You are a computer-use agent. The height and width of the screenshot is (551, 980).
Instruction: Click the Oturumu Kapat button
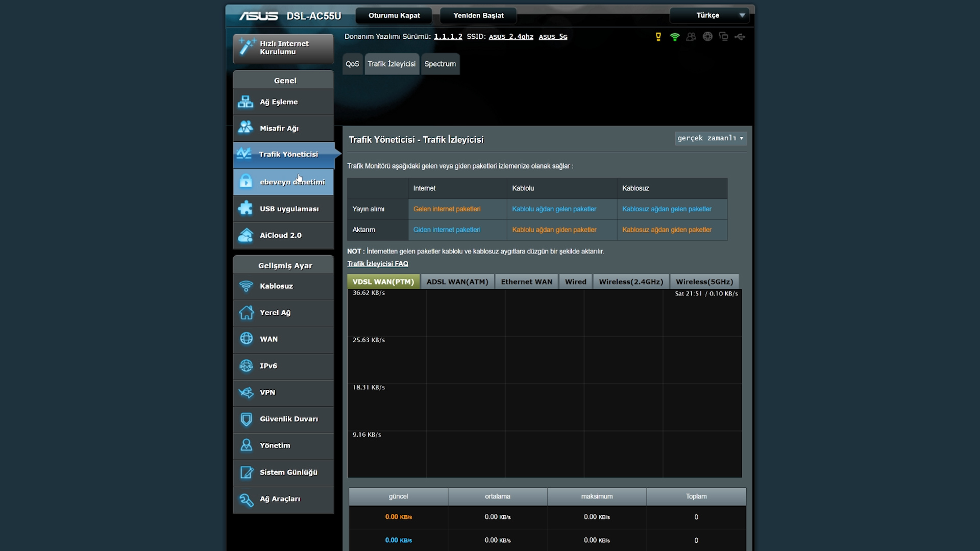point(394,15)
